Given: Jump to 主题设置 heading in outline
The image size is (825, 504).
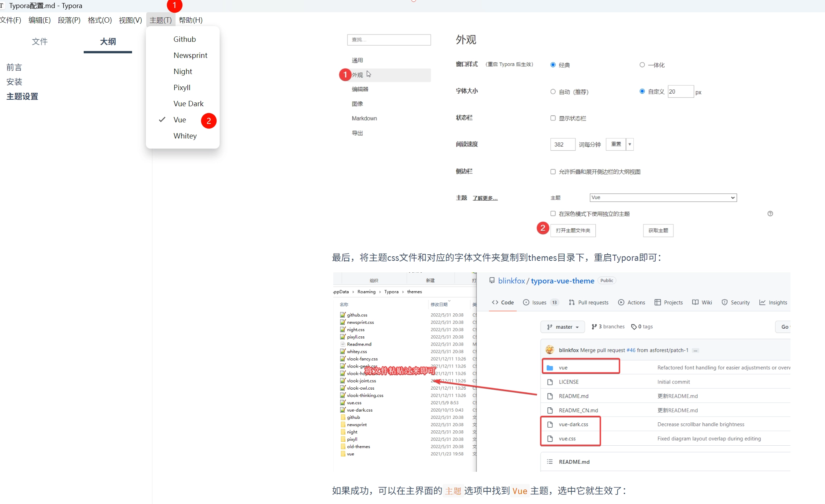Looking at the screenshot, I should pyautogui.click(x=22, y=96).
